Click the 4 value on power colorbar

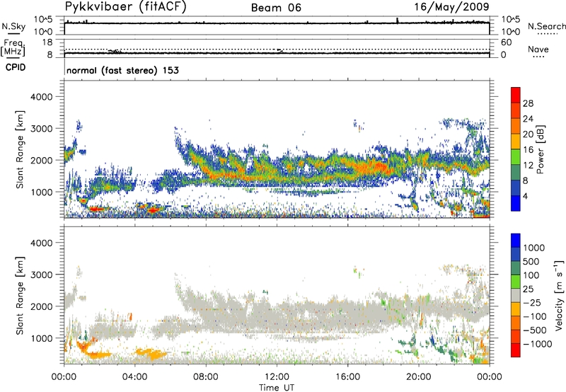coord(525,197)
